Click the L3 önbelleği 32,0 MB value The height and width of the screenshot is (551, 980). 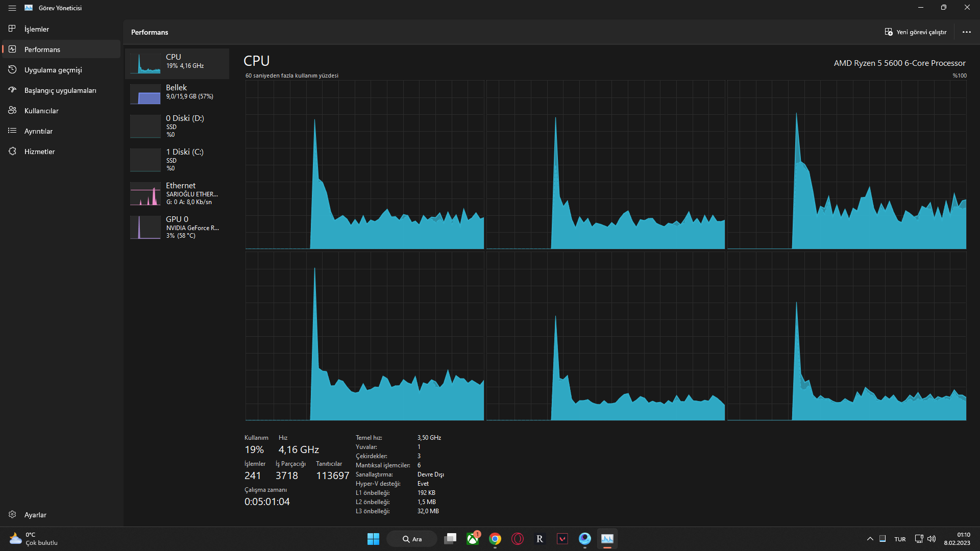pos(428,511)
